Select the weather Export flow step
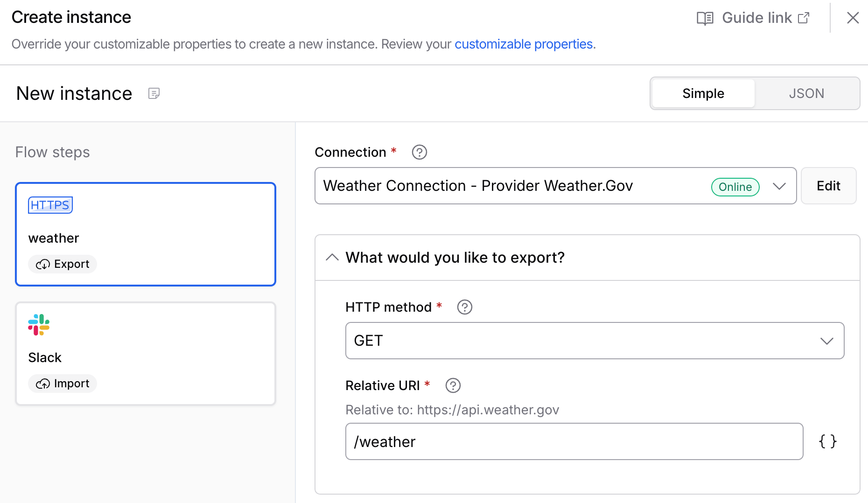Screen dimensions: 868x503 [146, 234]
